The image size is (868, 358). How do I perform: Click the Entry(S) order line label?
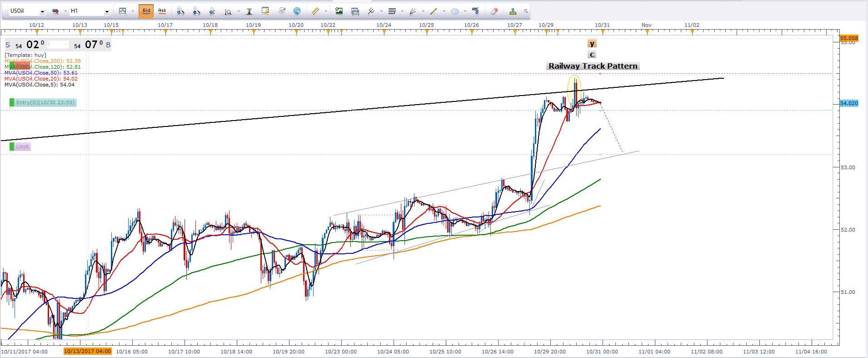pyautogui.click(x=45, y=102)
